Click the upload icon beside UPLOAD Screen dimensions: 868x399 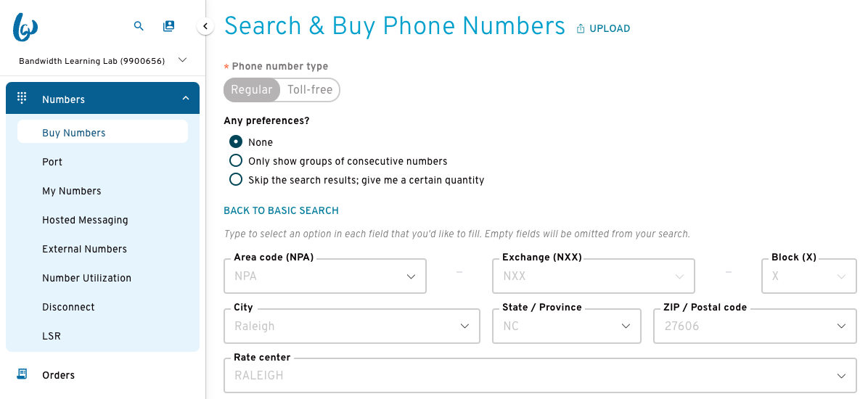581,29
